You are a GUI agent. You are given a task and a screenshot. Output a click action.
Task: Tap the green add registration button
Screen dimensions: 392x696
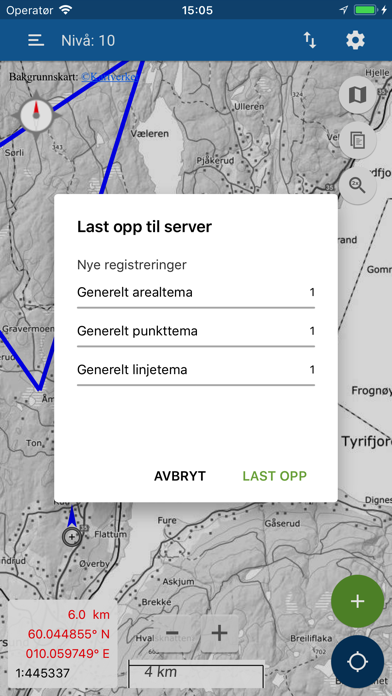tap(357, 601)
